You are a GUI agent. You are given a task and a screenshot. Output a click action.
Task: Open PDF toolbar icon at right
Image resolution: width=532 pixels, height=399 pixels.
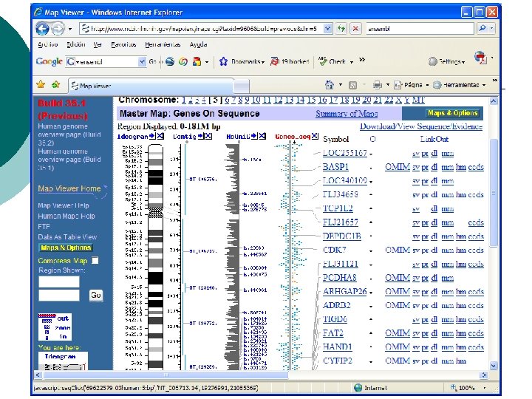click(x=480, y=58)
